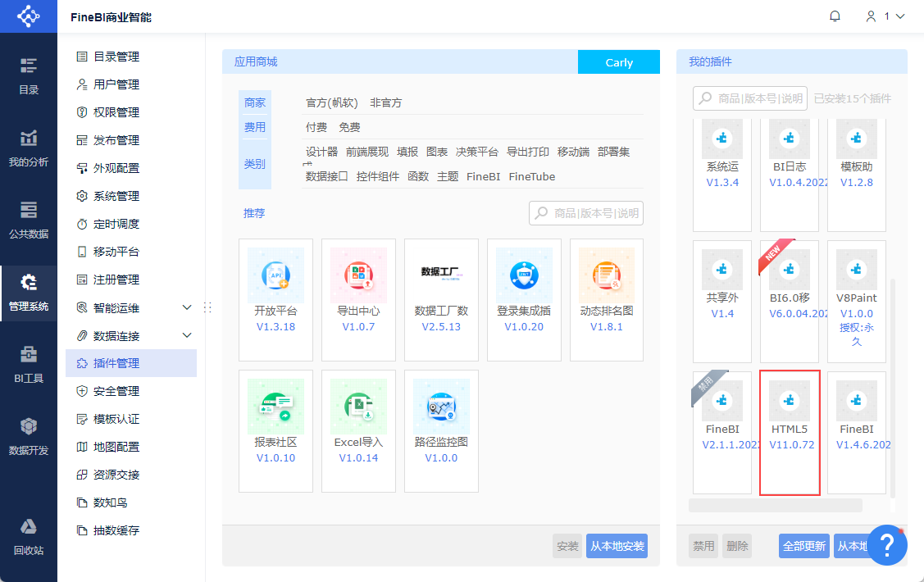This screenshot has width=924, height=582.
Task: Select the 导出中心 plugin icon
Action: [x=358, y=275]
